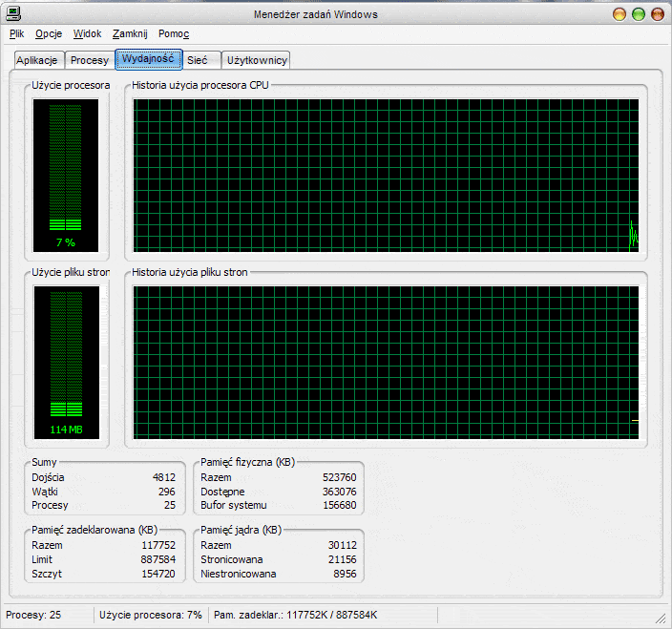The height and width of the screenshot is (629, 672).
Task: Switch to the Procesy tab
Action: pos(90,60)
